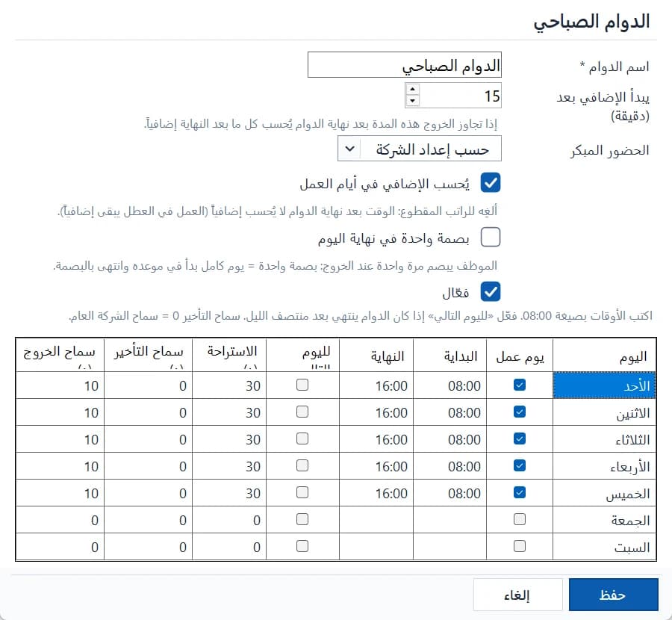
Task: Click the overtime minutes field showing 15
Action: pos(459,95)
